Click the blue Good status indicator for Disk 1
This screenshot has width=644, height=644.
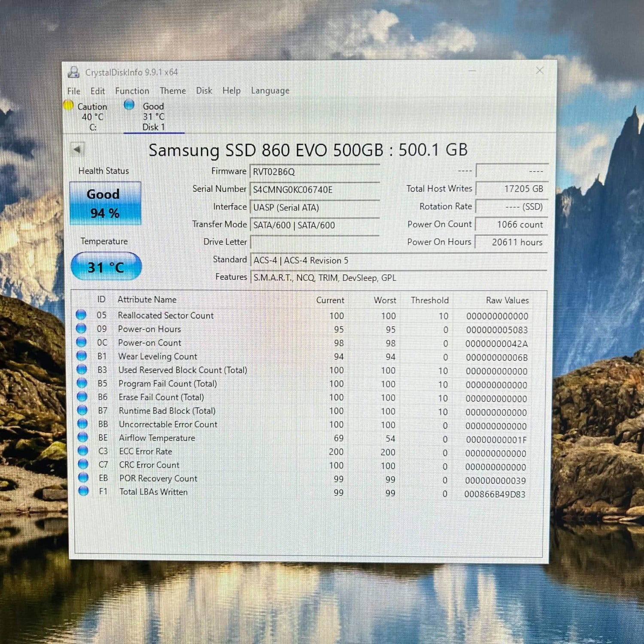pyautogui.click(x=129, y=105)
